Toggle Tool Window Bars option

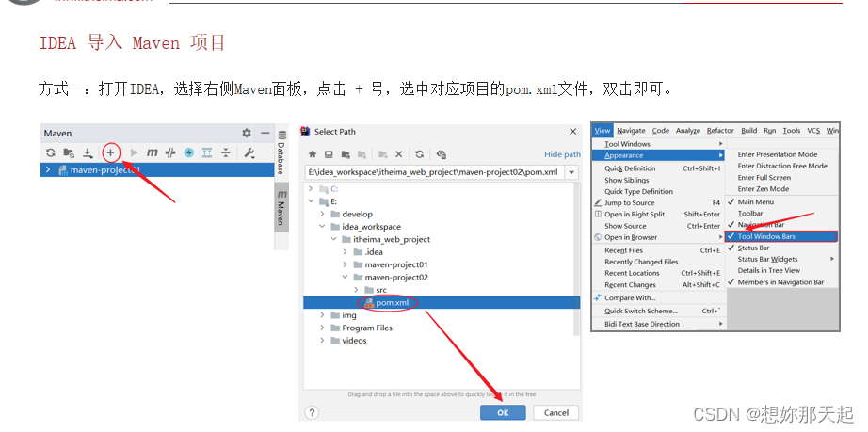click(781, 236)
